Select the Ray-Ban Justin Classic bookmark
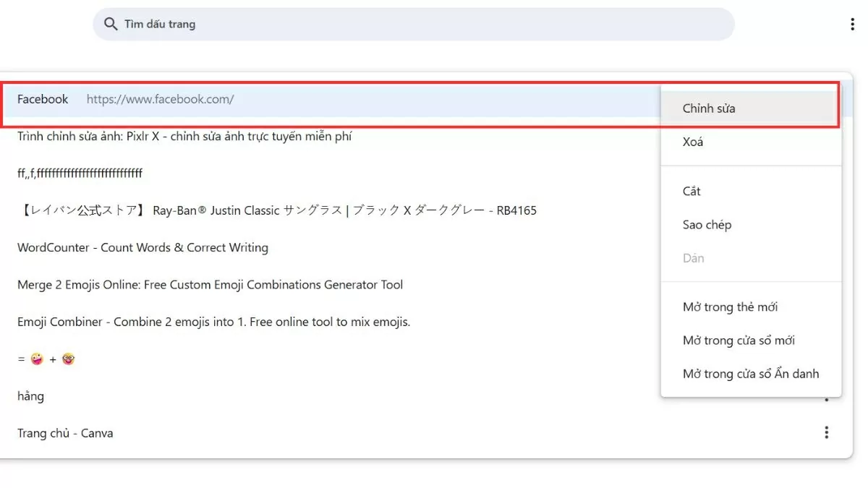This screenshot has width=868, height=488. (x=276, y=211)
